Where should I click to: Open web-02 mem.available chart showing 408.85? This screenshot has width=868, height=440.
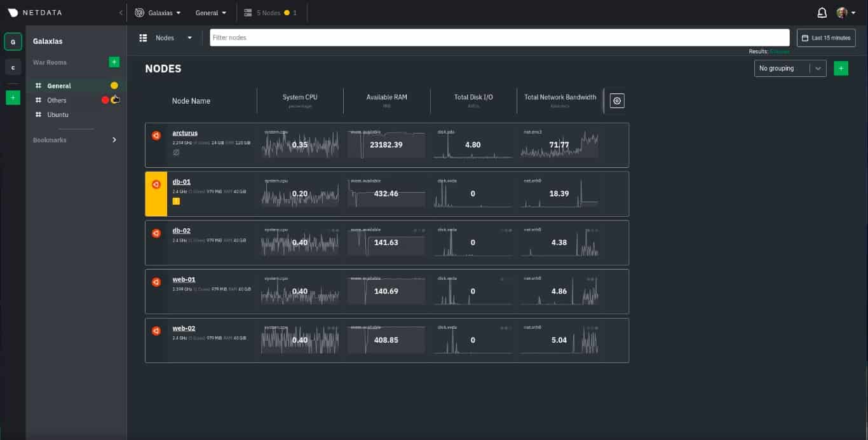point(386,340)
